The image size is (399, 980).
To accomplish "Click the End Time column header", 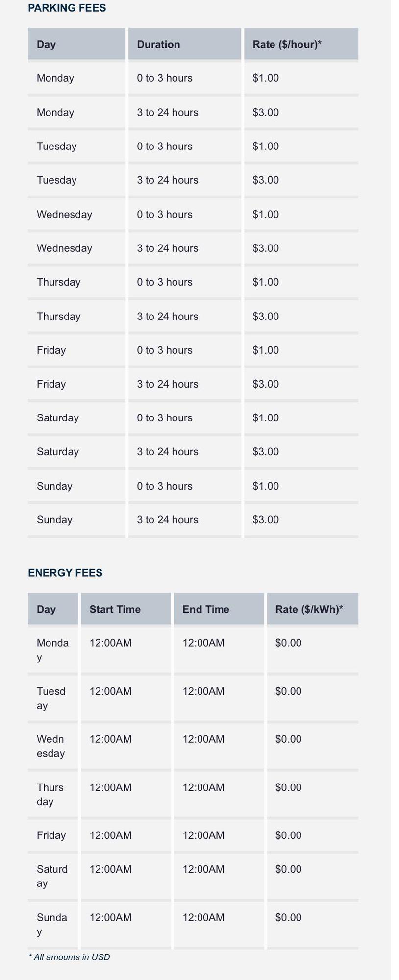I will [205, 609].
